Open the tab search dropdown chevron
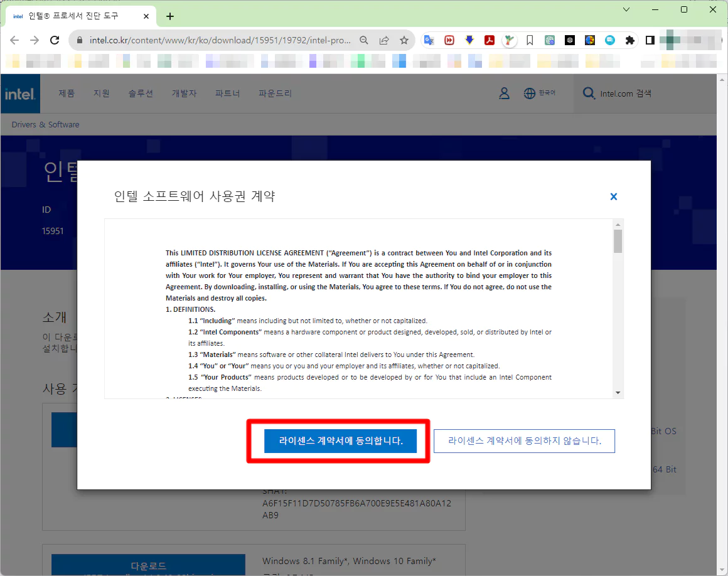This screenshot has width=728, height=576. 626,9
